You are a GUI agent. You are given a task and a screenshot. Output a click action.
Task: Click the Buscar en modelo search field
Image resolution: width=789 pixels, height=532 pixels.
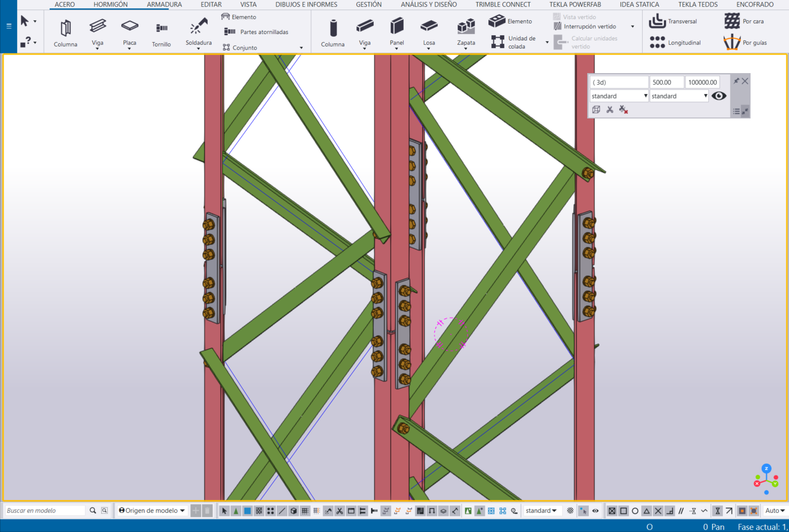45,511
